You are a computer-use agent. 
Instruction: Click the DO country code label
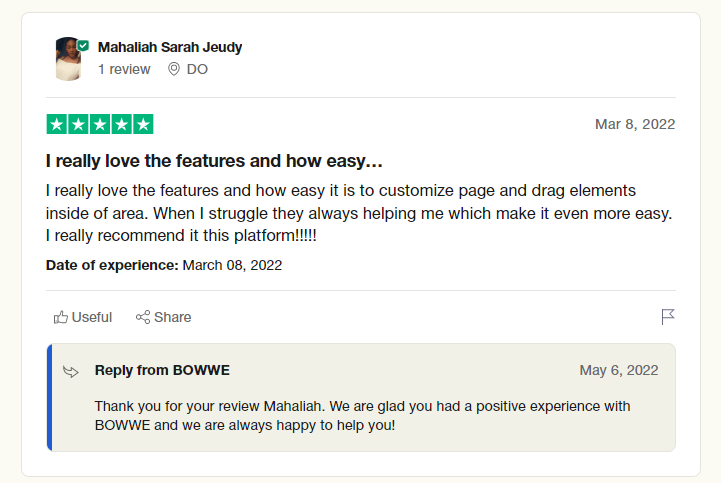tap(197, 70)
